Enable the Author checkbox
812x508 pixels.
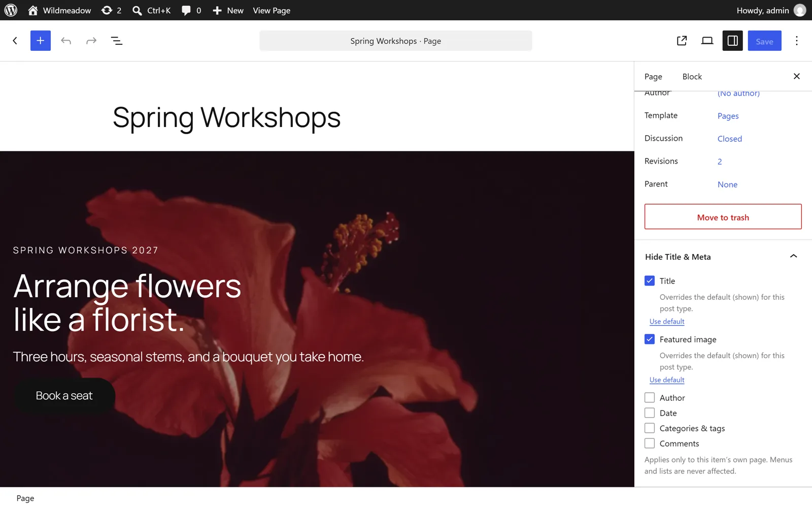point(650,398)
